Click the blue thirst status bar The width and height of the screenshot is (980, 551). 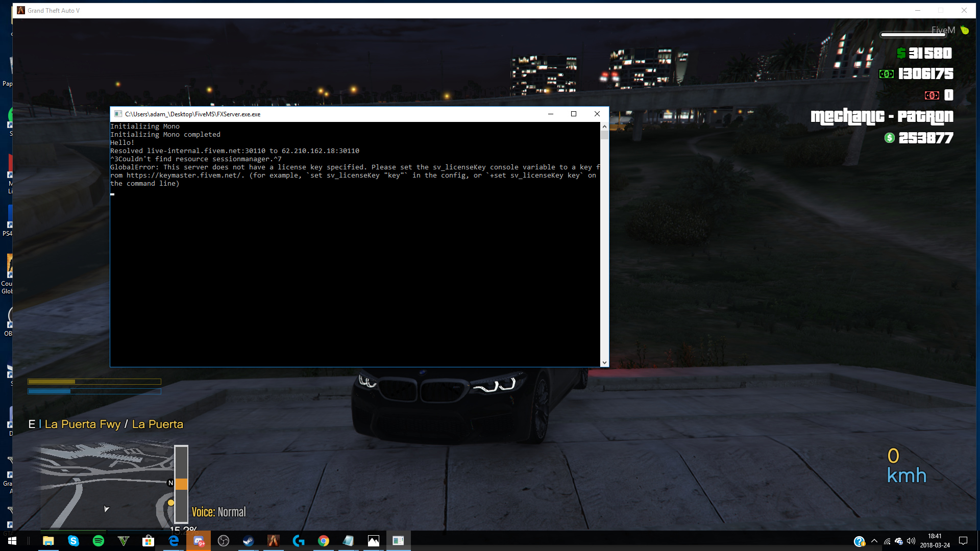[94, 391]
